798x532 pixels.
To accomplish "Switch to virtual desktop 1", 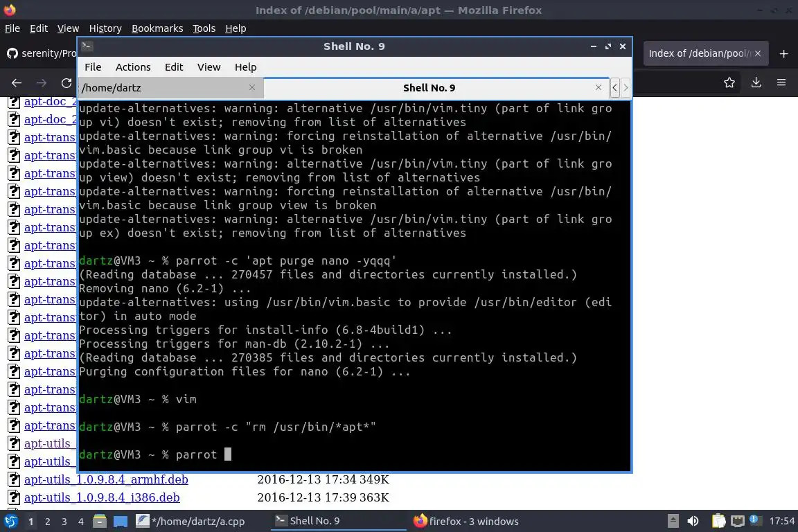I will coord(30,522).
